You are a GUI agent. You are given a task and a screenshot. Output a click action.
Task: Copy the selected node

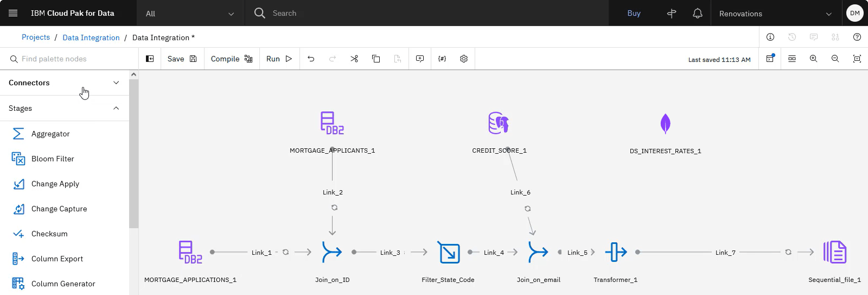(376, 59)
